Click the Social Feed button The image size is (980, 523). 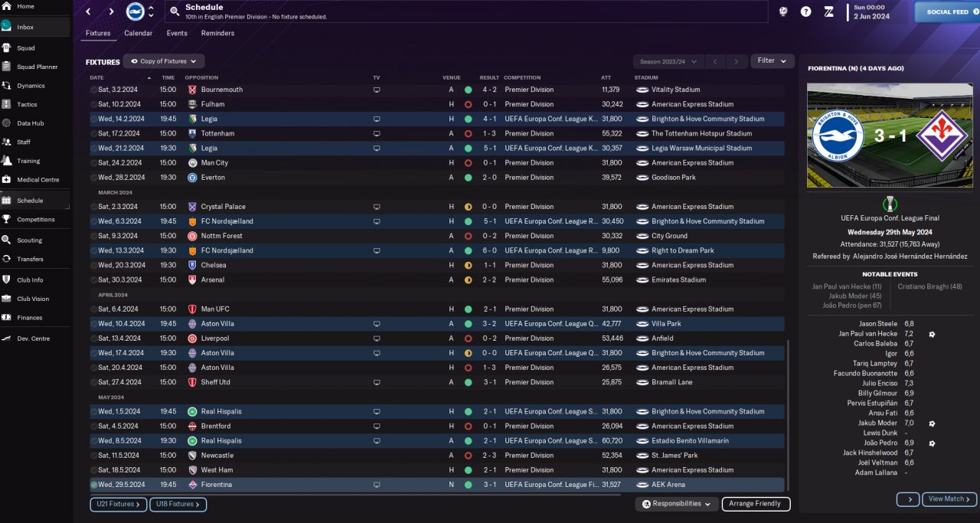click(947, 11)
